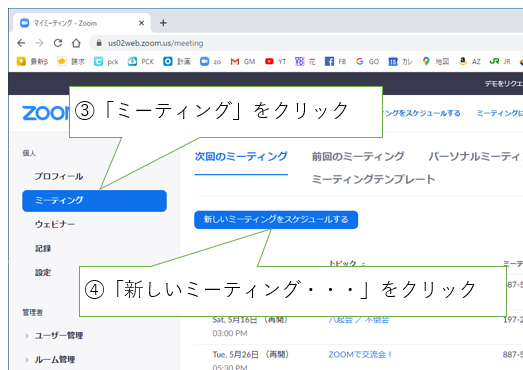Click the デモをリクエスト link in header
The width and height of the screenshot is (523, 370).
point(504,83)
